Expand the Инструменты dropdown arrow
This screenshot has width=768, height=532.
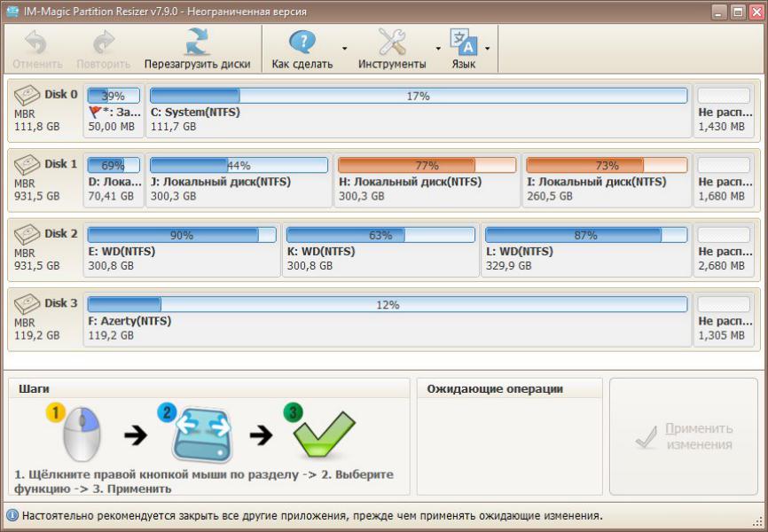[438, 49]
